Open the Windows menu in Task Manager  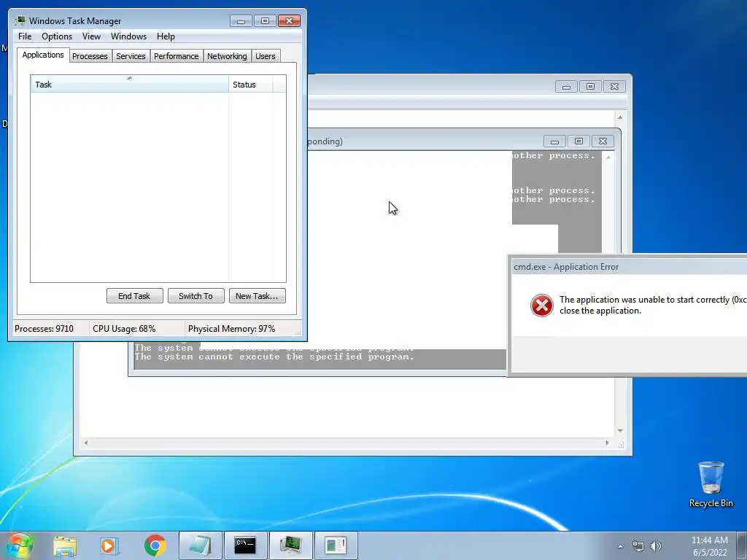[128, 36]
